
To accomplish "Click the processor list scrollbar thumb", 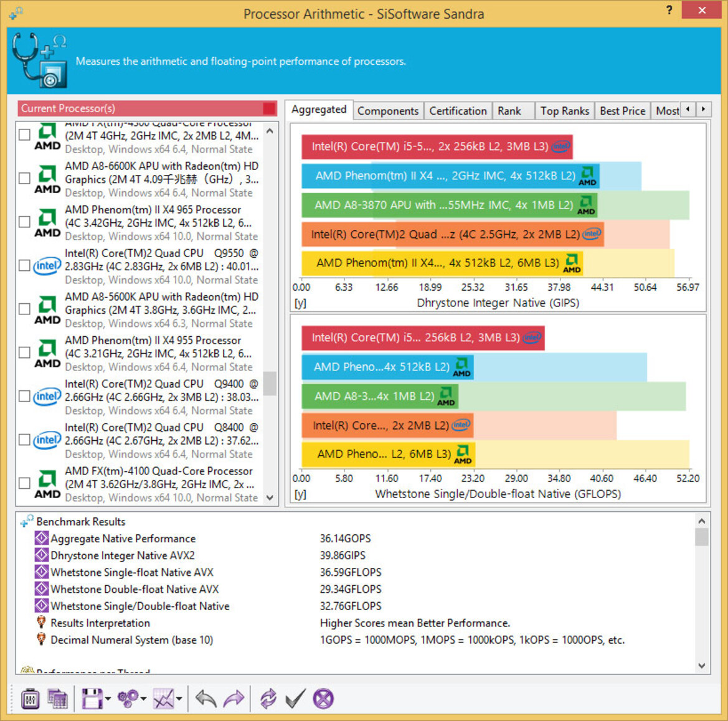I will 270,384.
